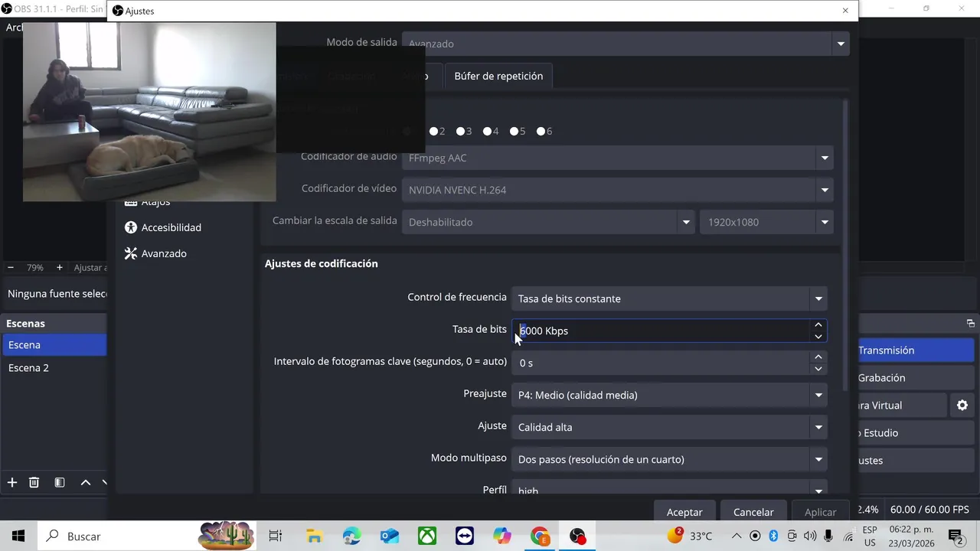Open the volume control tray icon

pos(810,536)
